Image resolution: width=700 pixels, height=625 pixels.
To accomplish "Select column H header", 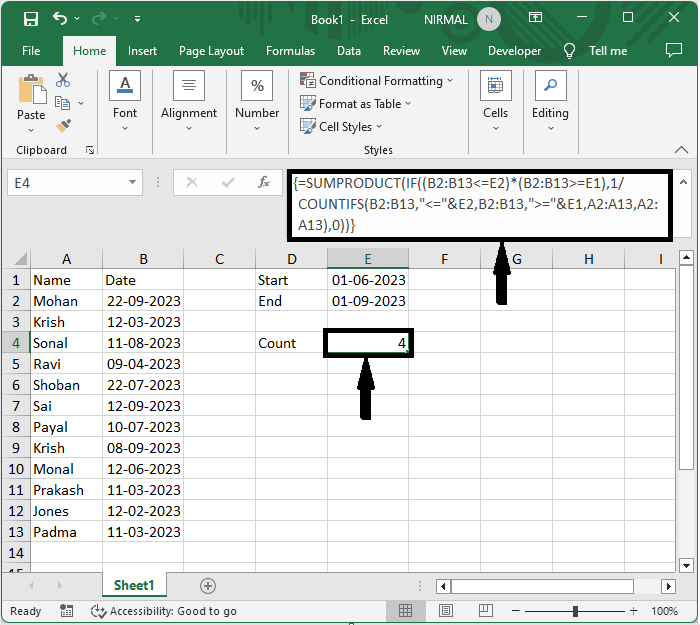I will click(588, 259).
